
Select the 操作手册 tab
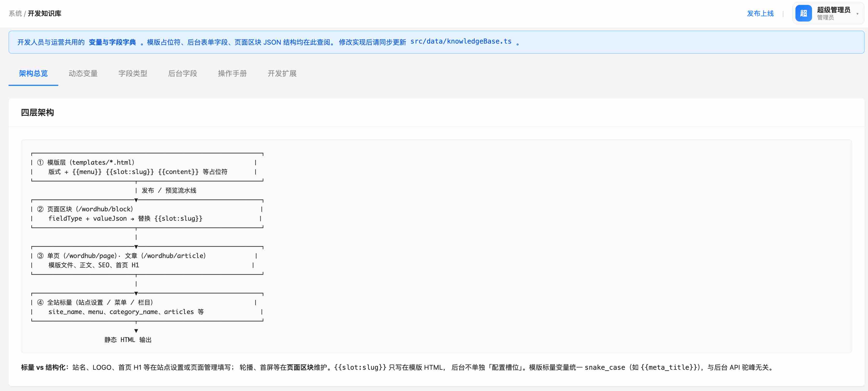click(x=232, y=73)
